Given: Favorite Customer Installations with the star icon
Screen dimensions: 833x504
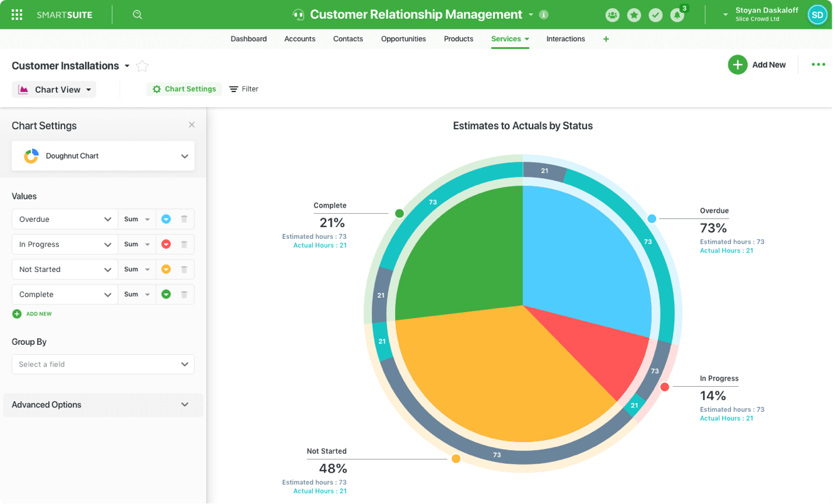Looking at the screenshot, I should click(x=142, y=66).
